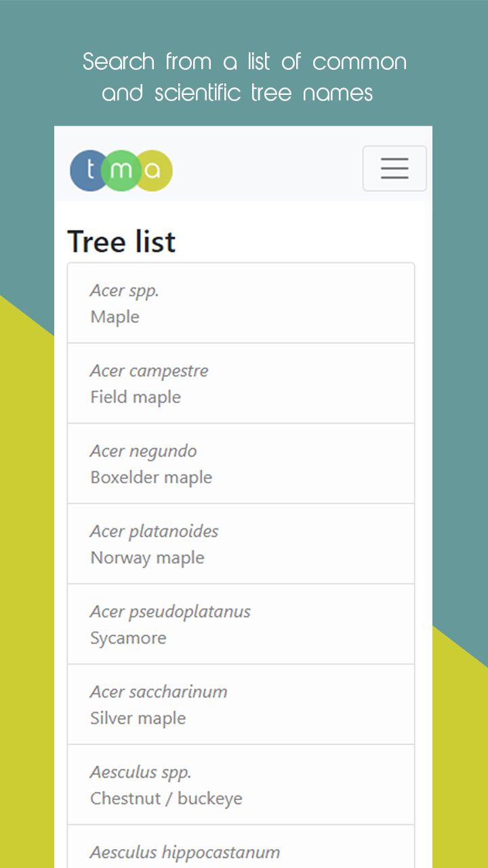Click the Norway maple common name
This screenshot has width=488, height=868.
(147, 558)
